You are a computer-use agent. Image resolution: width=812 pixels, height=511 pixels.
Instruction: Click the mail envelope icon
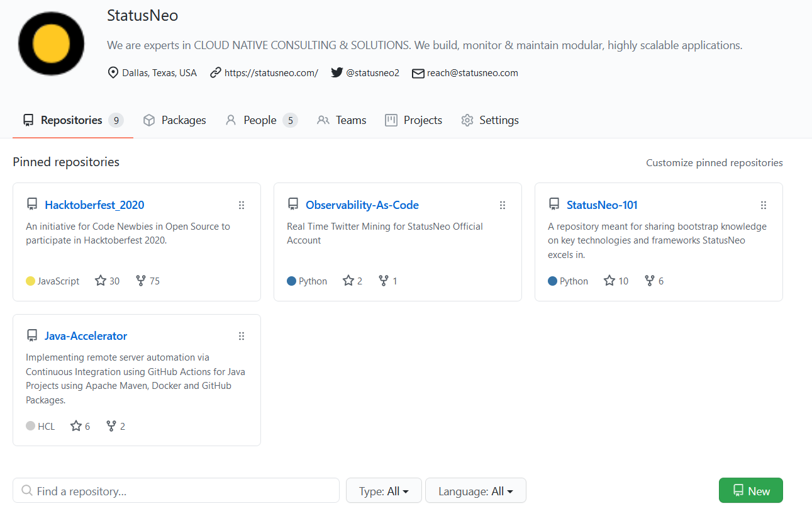(x=418, y=73)
